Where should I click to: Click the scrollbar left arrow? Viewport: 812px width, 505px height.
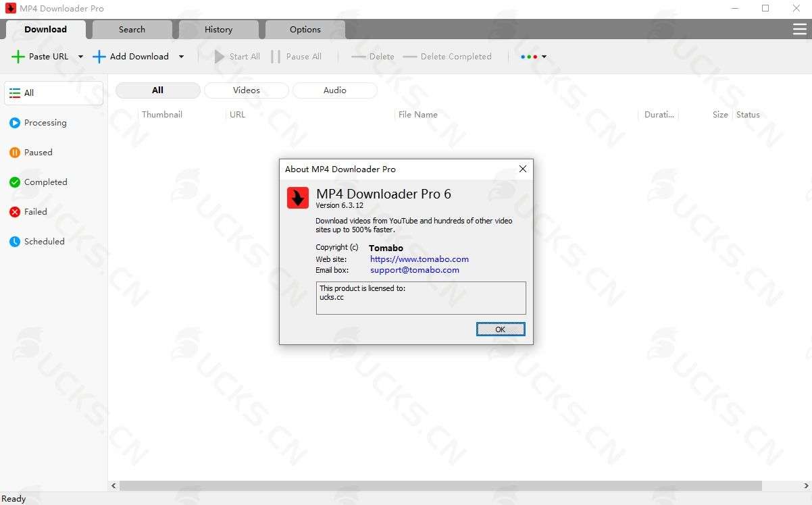[x=113, y=486]
